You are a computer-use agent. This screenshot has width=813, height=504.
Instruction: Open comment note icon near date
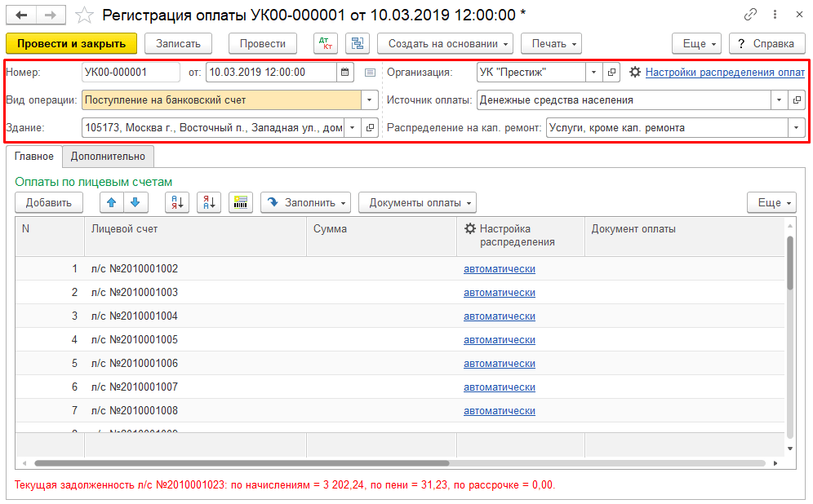coord(370,73)
